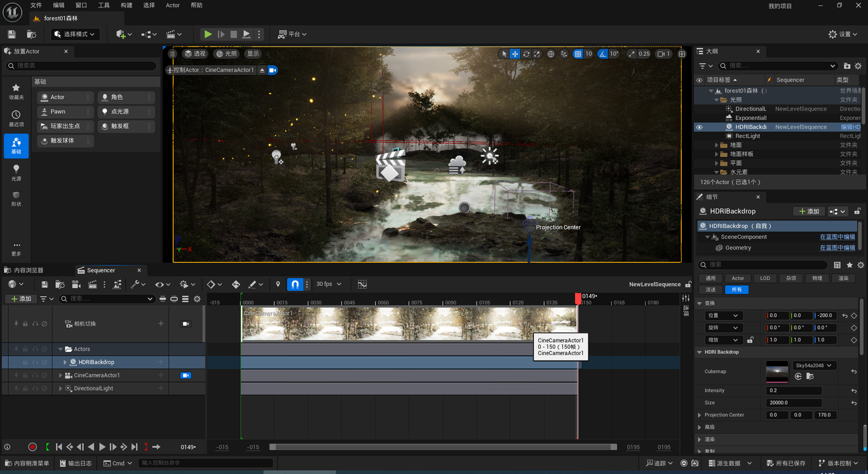Screen dimensions: 868x474
Task: Toggle camera cuts track lock-to-viewport button
Action: [x=186, y=324]
